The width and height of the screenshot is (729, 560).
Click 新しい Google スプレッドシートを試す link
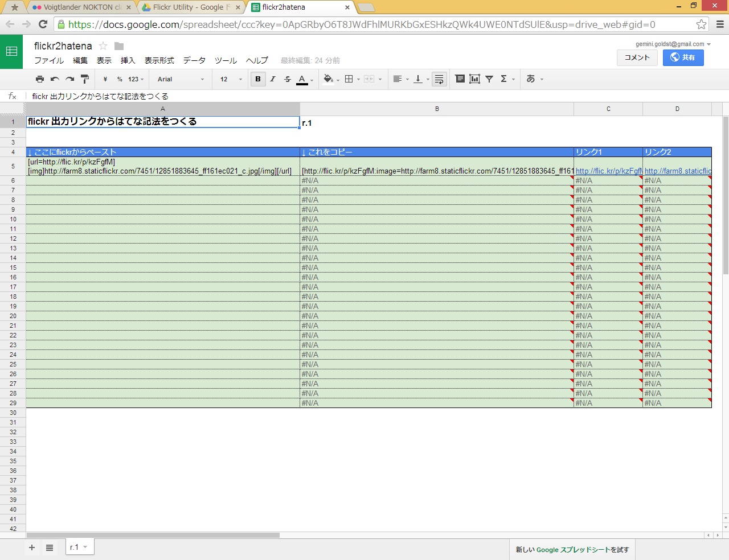point(572,550)
